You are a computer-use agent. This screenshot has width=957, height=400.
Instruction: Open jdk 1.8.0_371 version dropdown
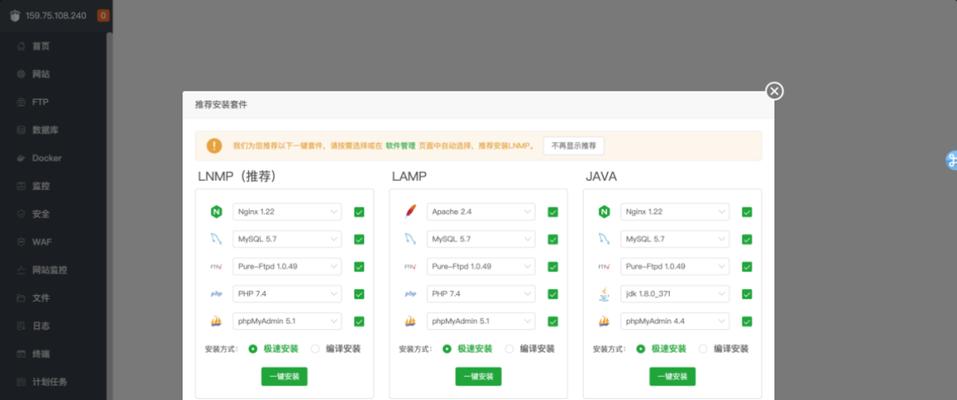[675, 294]
